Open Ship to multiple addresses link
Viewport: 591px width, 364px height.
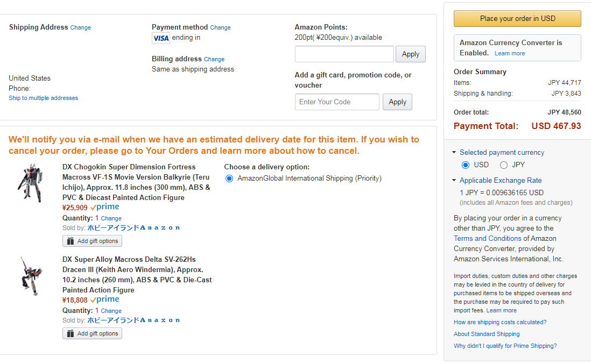coord(44,98)
